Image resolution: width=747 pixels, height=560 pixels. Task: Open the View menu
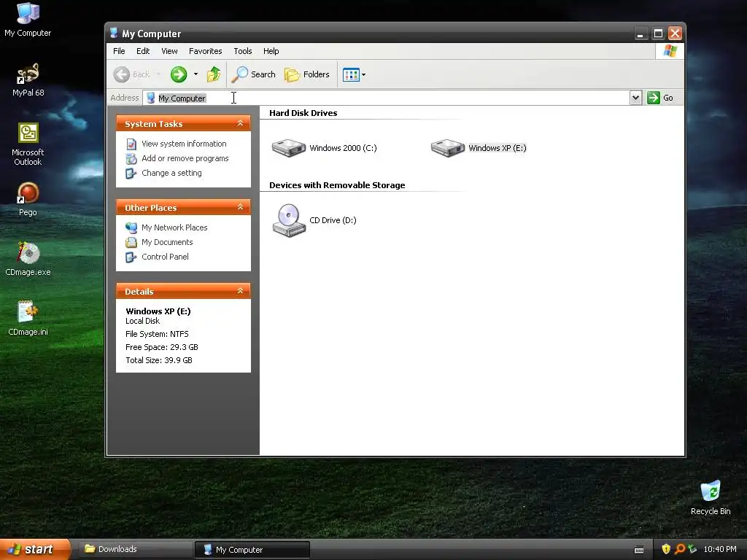tap(169, 51)
